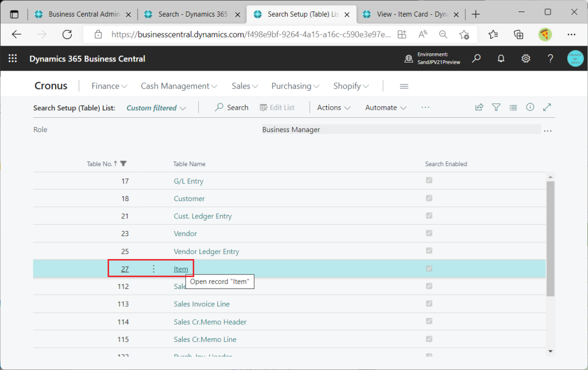588x370 pixels.
Task: Go to Cronus company home
Action: (x=51, y=86)
